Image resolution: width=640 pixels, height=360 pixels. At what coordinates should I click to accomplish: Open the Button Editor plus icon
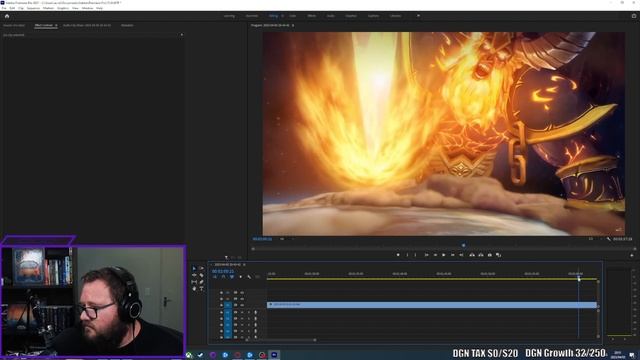point(631,255)
